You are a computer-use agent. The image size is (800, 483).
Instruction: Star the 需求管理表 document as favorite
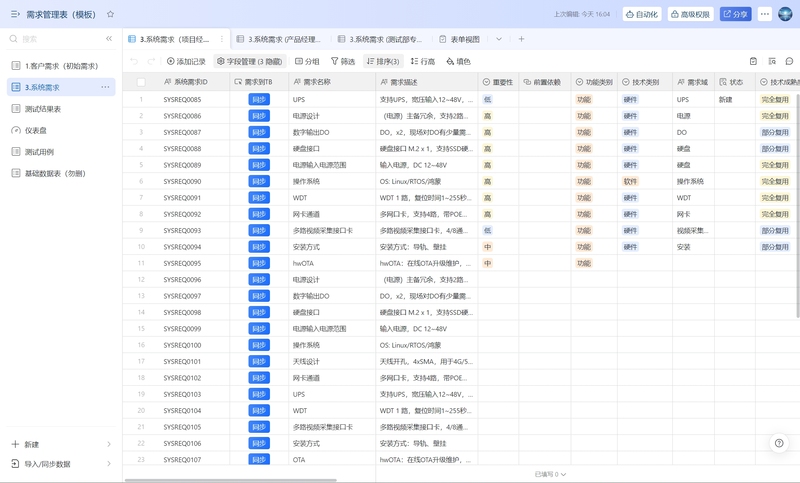(x=110, y=14)
